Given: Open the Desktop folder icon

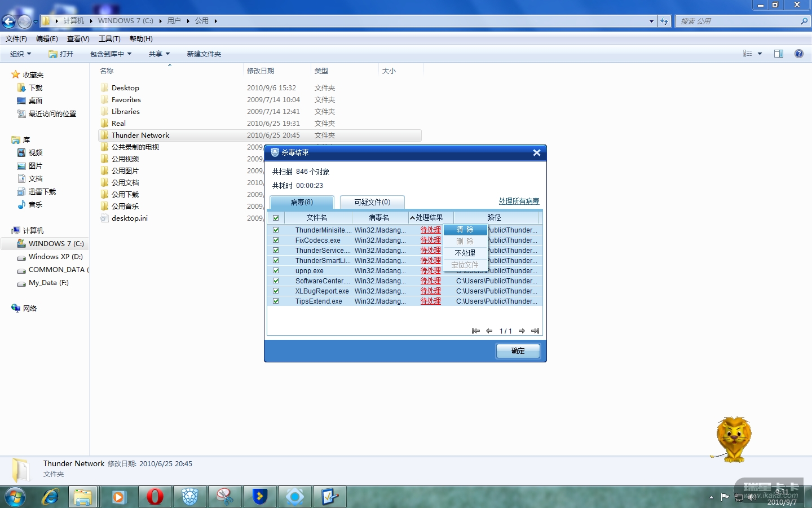Looking at the screenshot, I should [x=104, y=88].
